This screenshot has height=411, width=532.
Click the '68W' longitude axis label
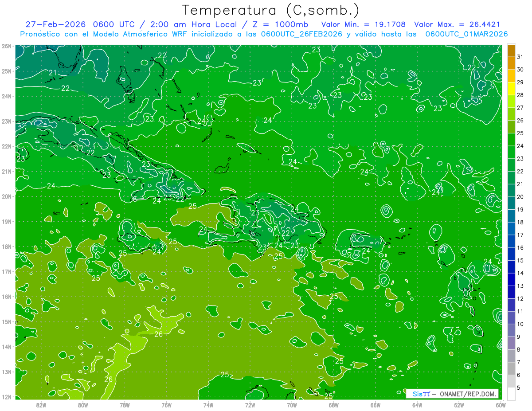click(x=334, y=405)
